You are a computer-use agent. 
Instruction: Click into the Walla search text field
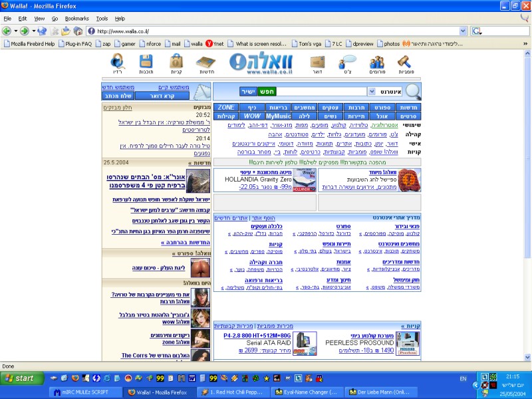pyautogui.click(x=322, y=92)
